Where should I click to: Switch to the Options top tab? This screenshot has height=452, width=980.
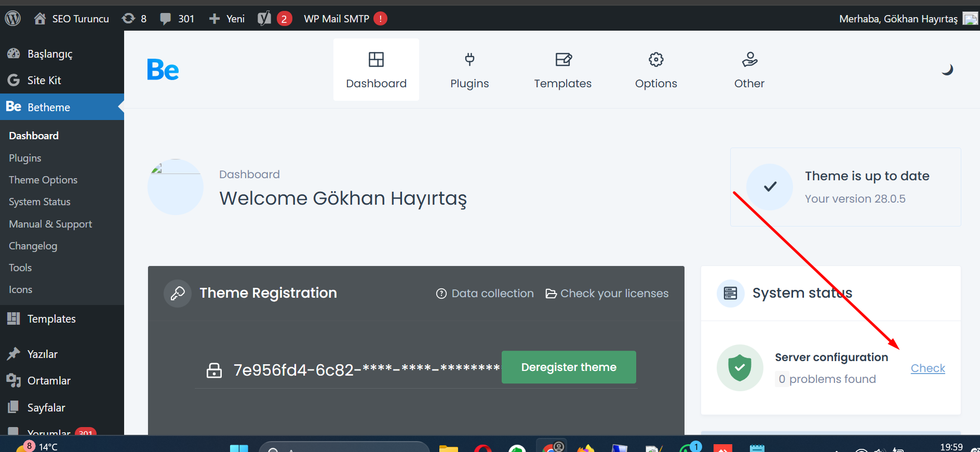(656, 70)
